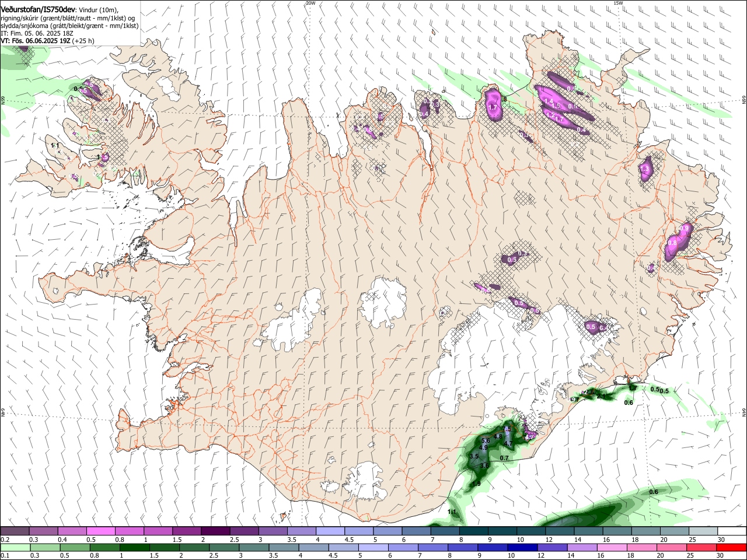Click the 20W longitude label
Screen dimensions: 747x560
(x=310, y=3)
